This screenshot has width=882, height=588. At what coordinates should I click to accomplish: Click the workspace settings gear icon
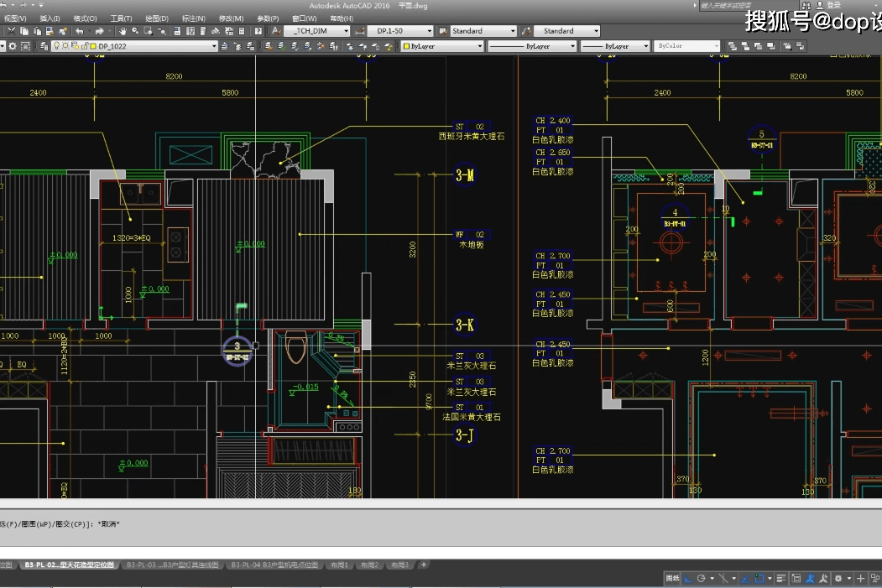coord(13,47)
